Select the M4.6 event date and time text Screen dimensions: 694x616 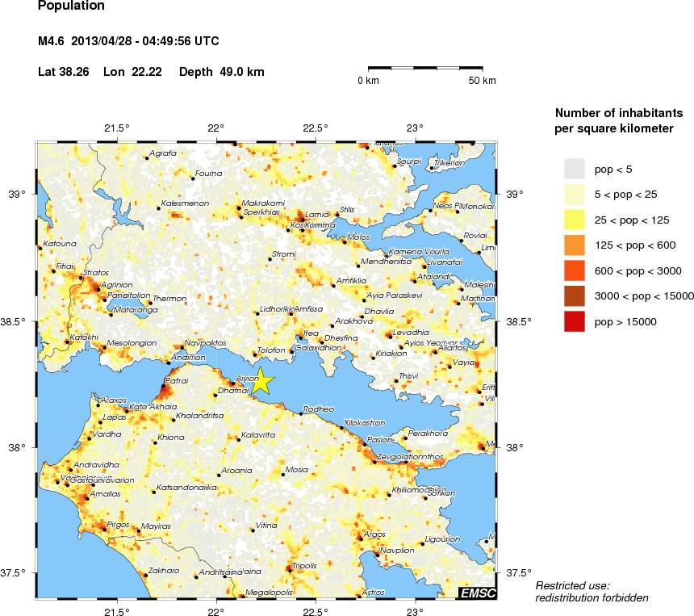point(128,41)
